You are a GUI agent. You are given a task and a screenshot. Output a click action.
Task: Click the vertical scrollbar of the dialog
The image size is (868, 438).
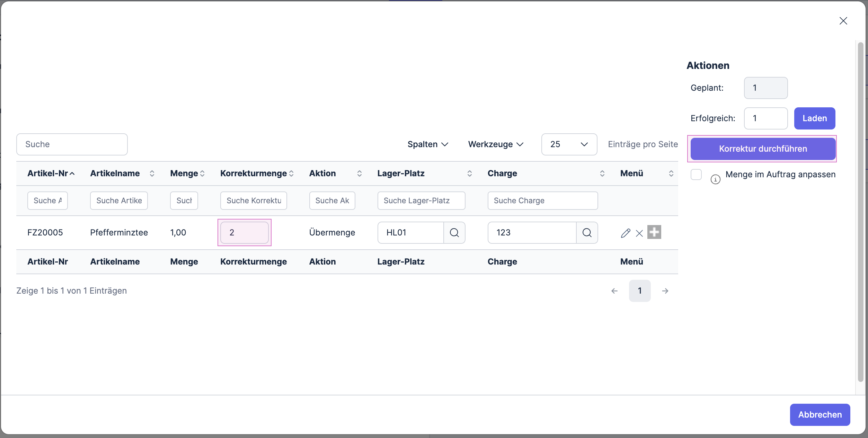(860, 212)
